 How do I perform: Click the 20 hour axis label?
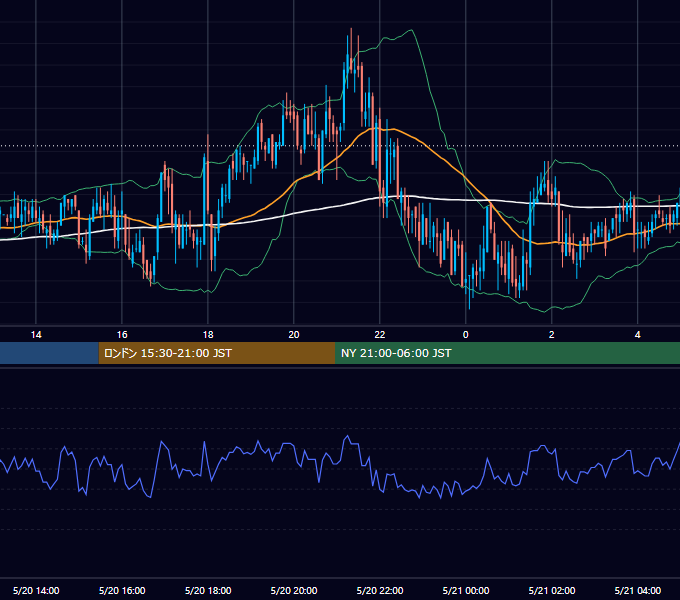click(294, 335)
